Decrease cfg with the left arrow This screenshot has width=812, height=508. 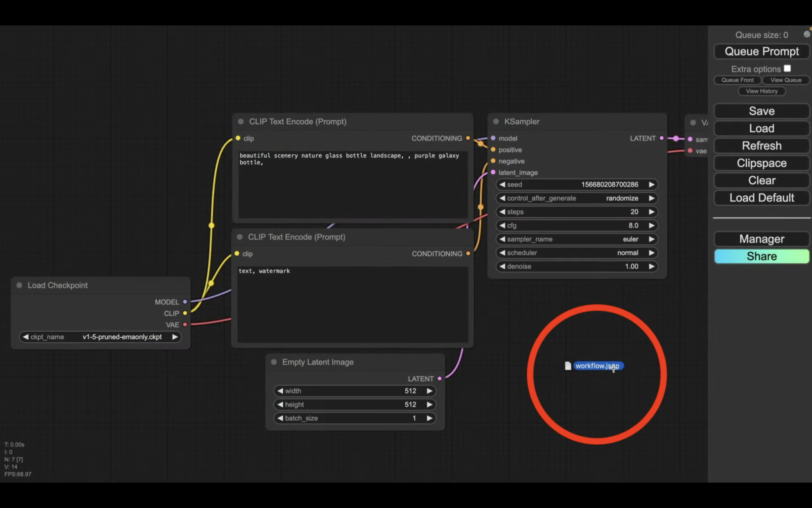[502, 225]
